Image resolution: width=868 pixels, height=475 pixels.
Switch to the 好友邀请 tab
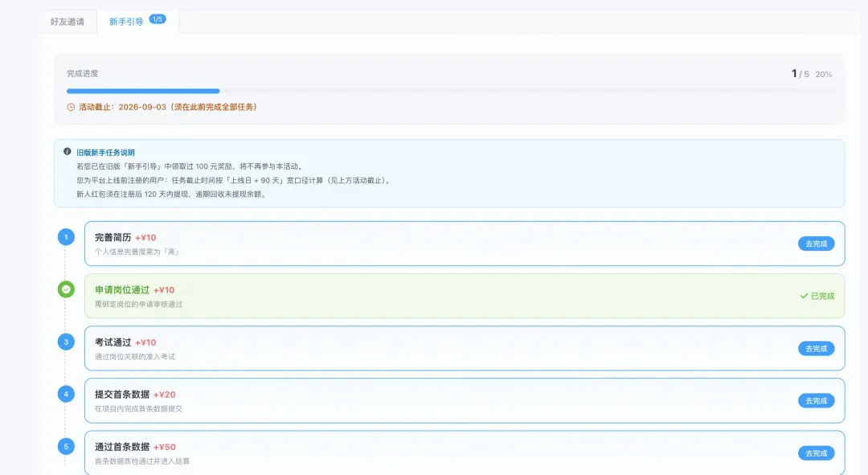click(68, 22)
